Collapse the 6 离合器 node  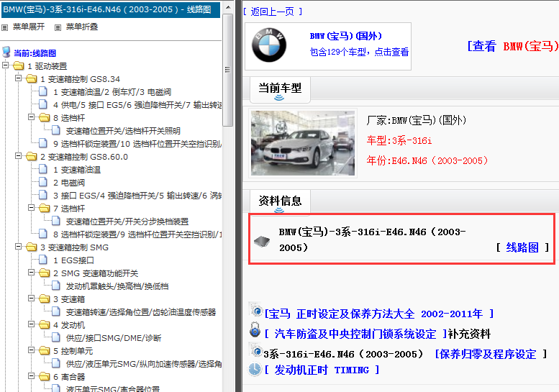coord(32,376)
